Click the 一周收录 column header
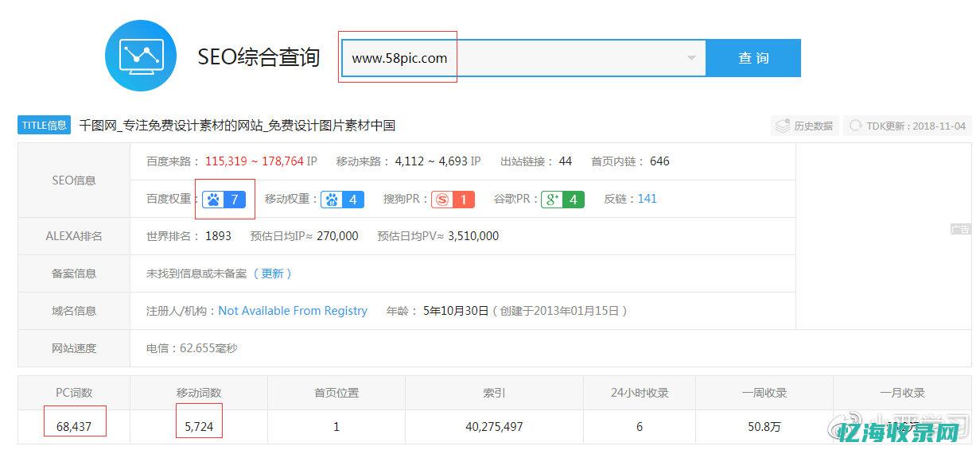980x450 pixels. point(764,393)
